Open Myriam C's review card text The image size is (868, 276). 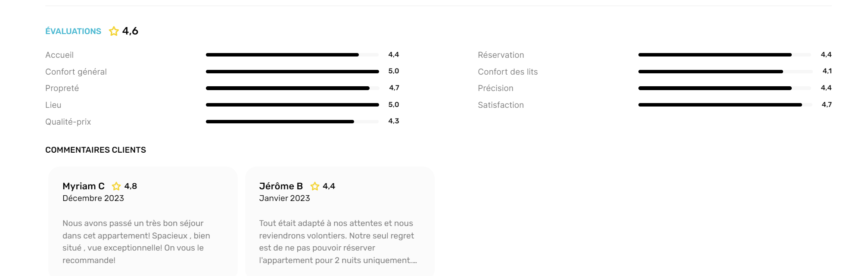[136, 241]
